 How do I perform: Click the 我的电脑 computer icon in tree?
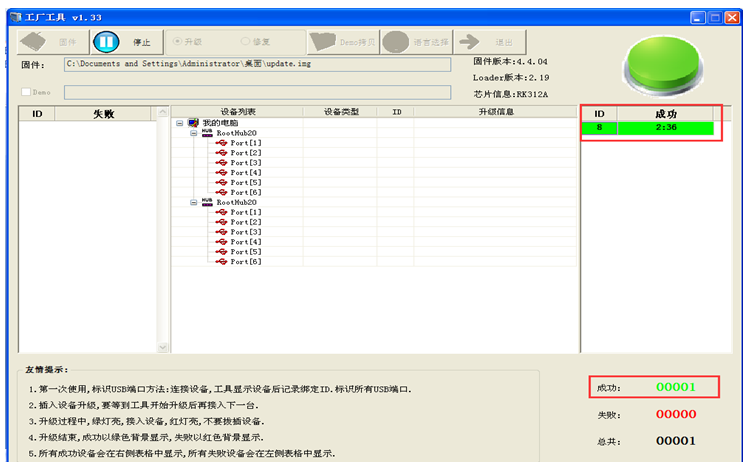click(x=193, y=122)
